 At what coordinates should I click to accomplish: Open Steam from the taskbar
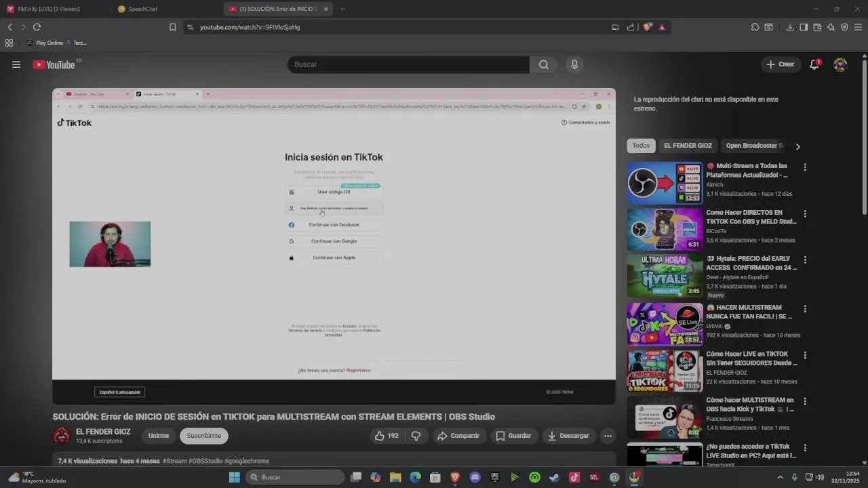(554, 477)
